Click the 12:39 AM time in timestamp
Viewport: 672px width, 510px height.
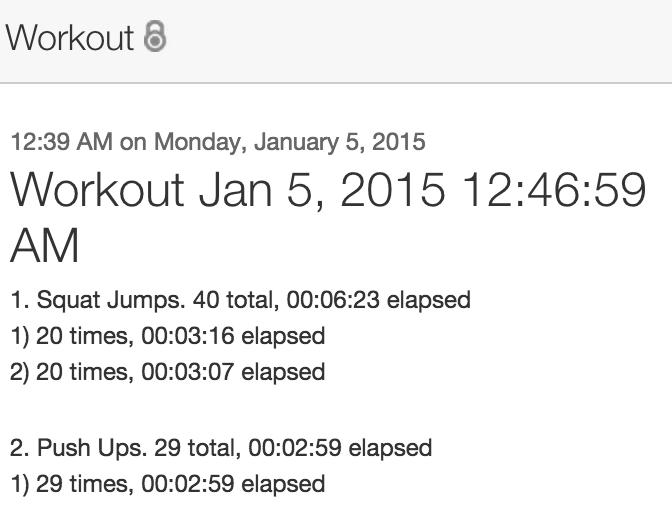point(61,142)
